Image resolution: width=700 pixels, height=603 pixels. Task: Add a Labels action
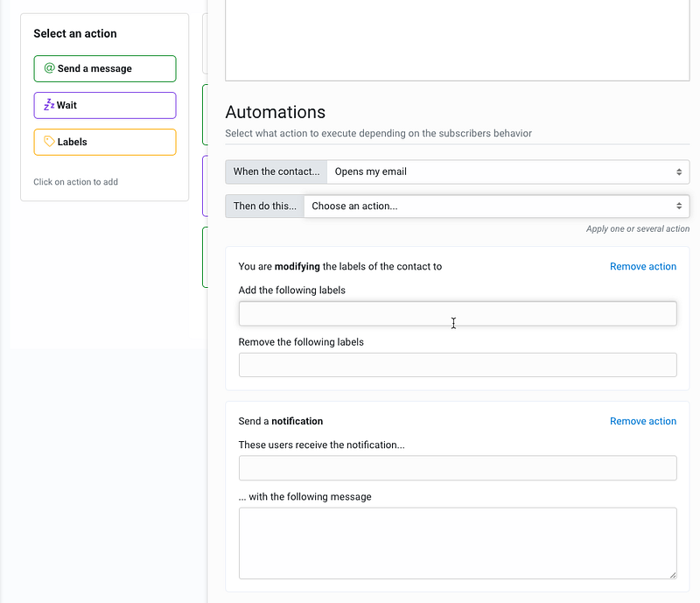(105, 142)
